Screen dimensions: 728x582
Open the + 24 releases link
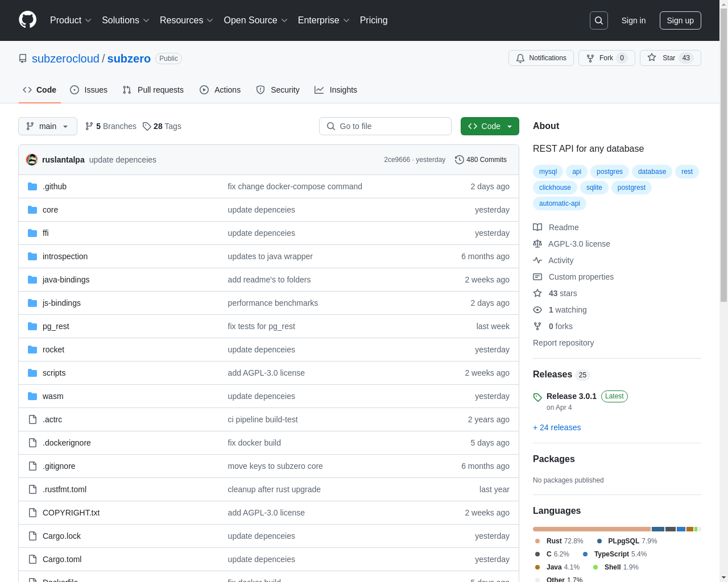[557, 427]
